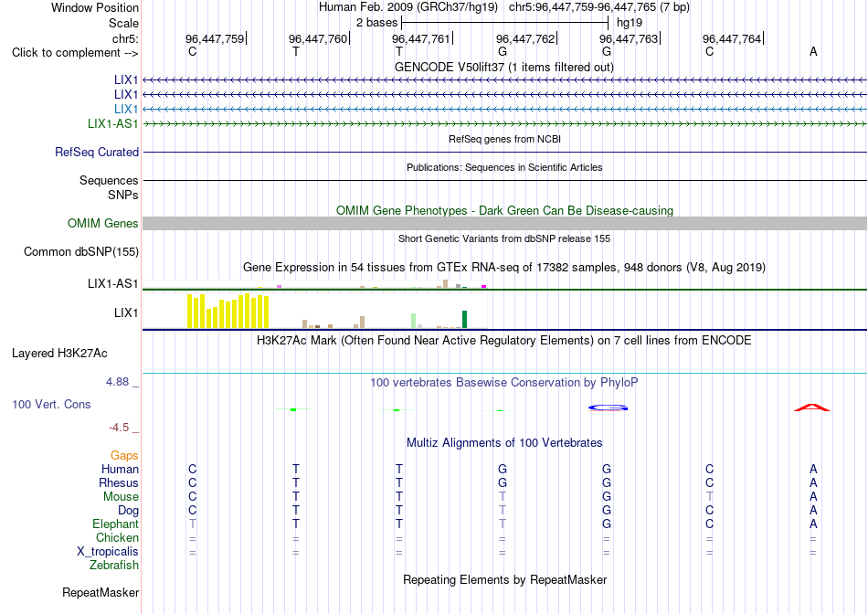
Task: Click the "Window Position" track label
Action: click(95, 7)
